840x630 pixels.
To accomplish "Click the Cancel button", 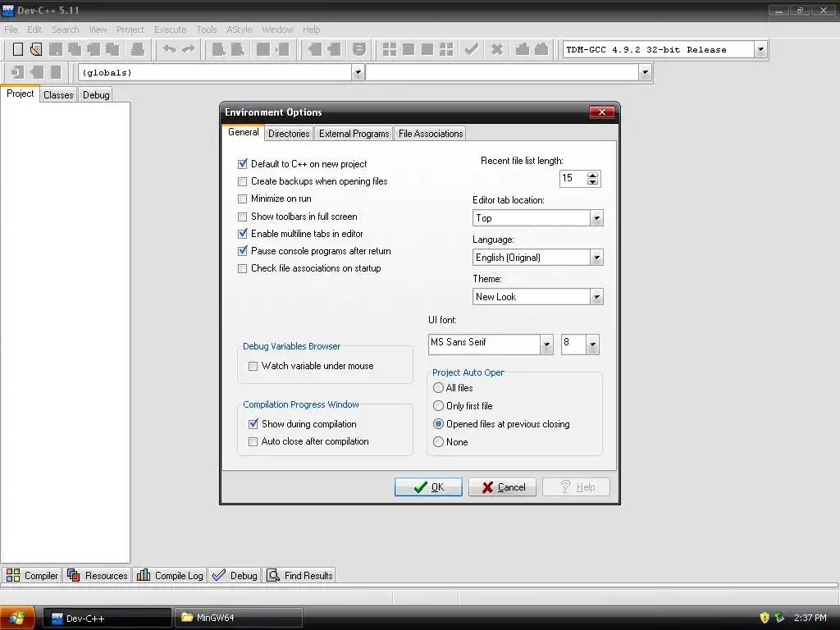I will (x=502, y=487).
